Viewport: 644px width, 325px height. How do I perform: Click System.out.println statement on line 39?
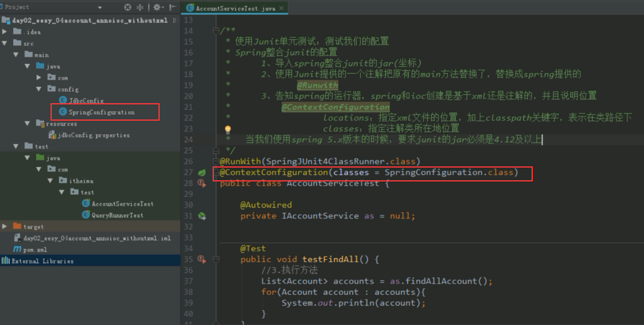pyautogui.click(x=353, y=303)
